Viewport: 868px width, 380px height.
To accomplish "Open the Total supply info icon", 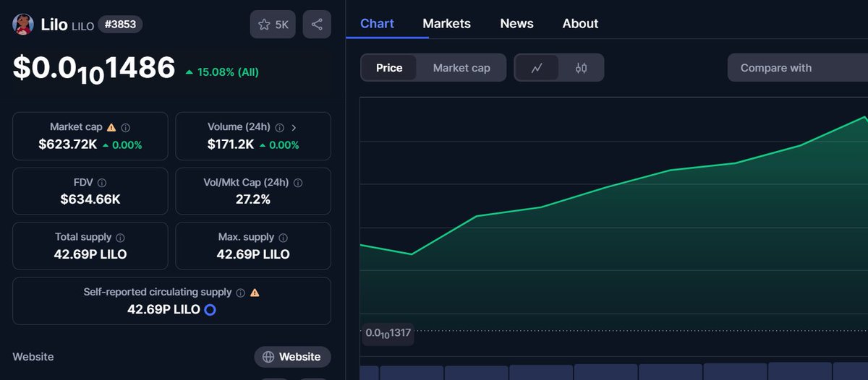I will point(120,238).
